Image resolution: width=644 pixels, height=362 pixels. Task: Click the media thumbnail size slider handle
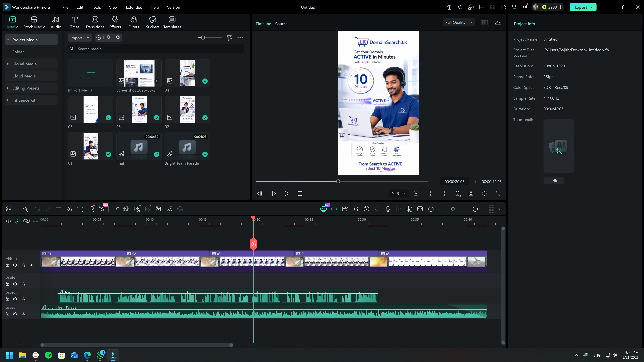(203, 38)
